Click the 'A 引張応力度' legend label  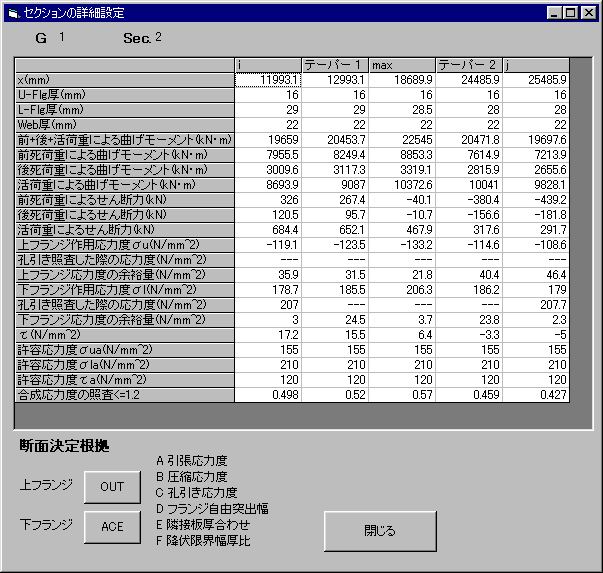192,461
